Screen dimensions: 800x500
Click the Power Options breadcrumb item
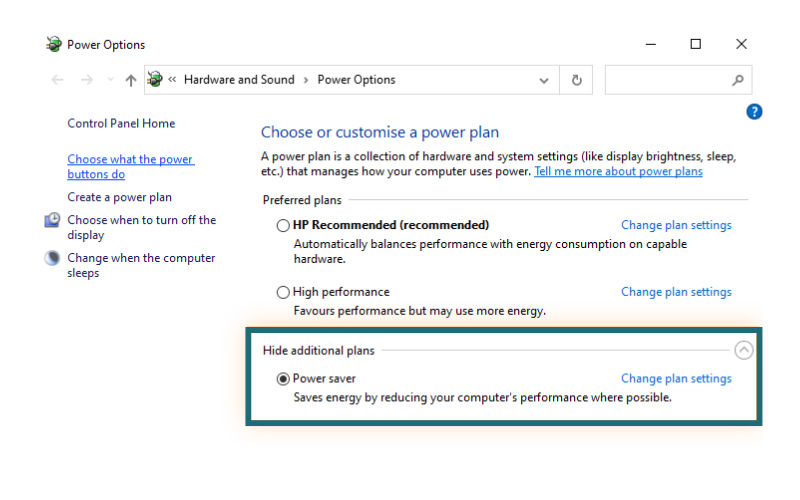pos(356,80)
